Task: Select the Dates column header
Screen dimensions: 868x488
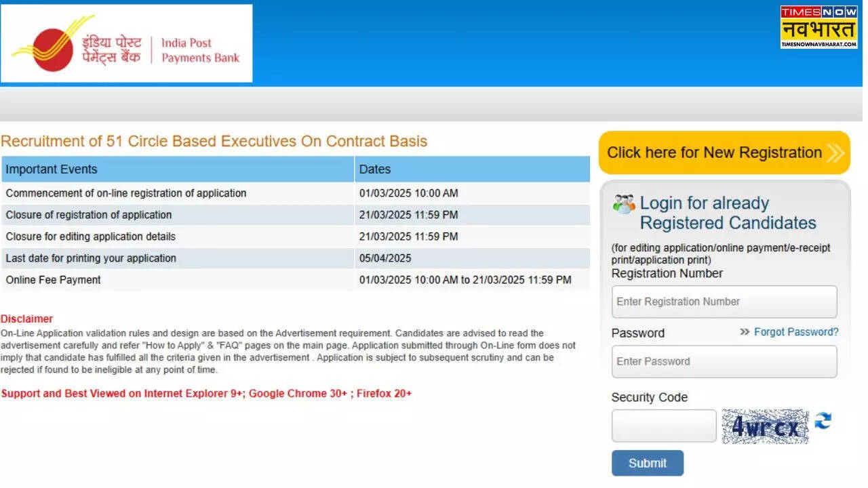Action: coord(471,169)
